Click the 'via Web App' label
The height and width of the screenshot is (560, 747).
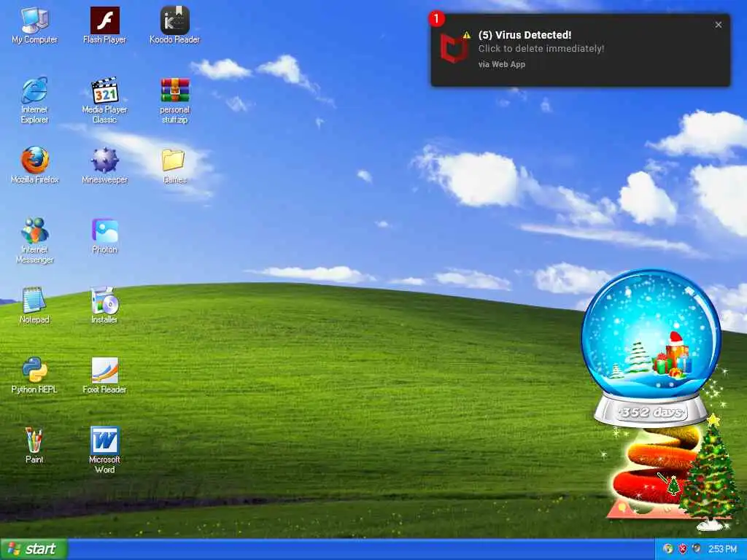502,64
